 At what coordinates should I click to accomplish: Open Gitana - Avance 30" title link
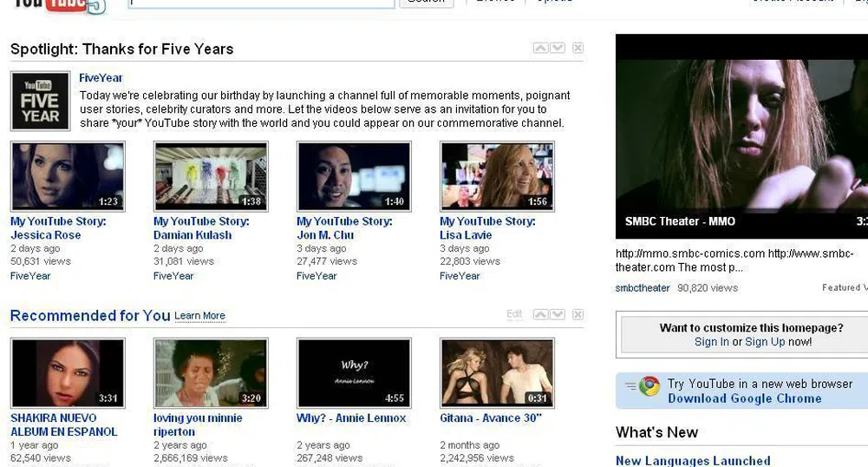click(x=491, y=418)
